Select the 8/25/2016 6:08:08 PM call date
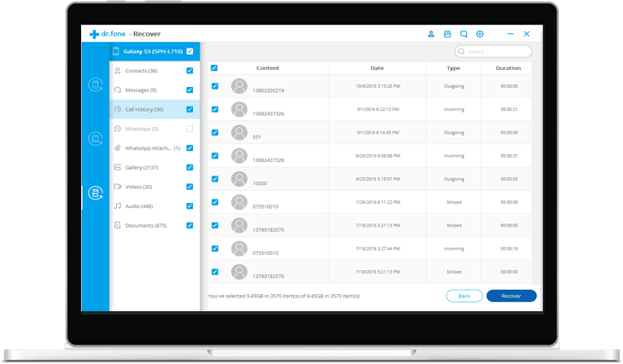Screen dimensions: 623x364 pyautogui.click(x=378, y=156)
